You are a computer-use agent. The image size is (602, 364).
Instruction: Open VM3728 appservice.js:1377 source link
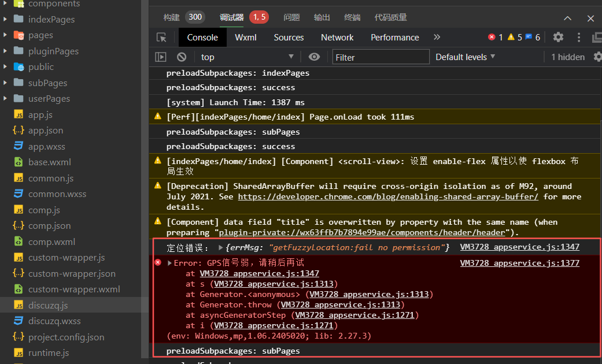pyautogui.click(x=520, y=263)
